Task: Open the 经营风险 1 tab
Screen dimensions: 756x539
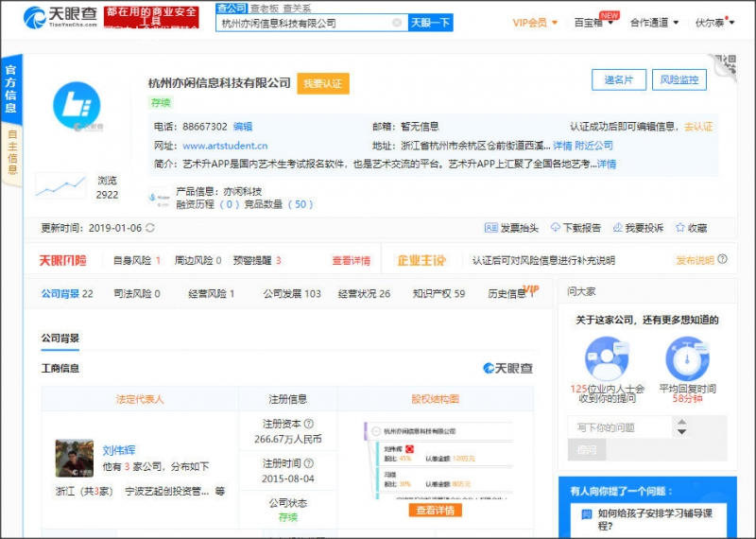Action: pyautogui.click(x=211, y=293)
